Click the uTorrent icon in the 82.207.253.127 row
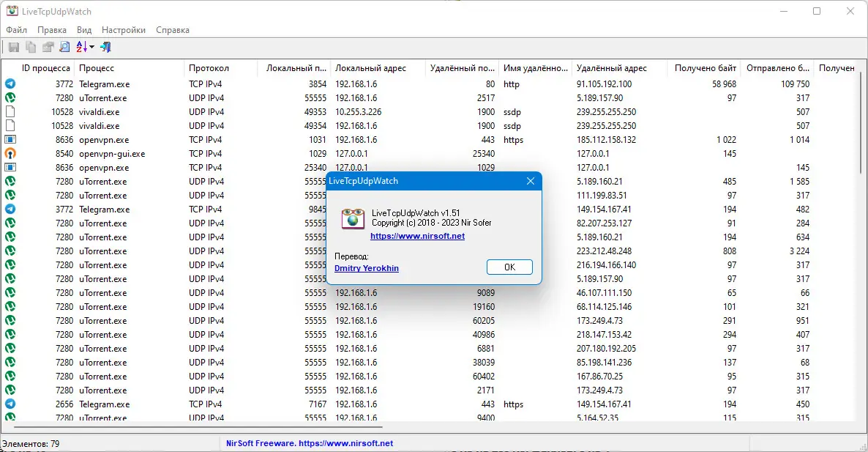Viewport: 868px width, 452px height. pos(10,223)
